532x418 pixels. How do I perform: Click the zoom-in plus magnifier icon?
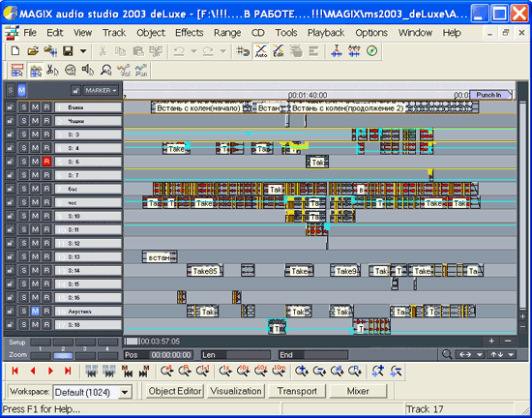(x=301, y=371)
